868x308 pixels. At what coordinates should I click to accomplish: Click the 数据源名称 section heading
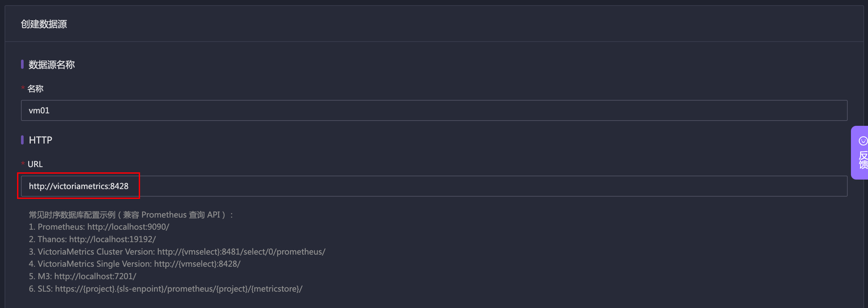click(x=52, y=65)
